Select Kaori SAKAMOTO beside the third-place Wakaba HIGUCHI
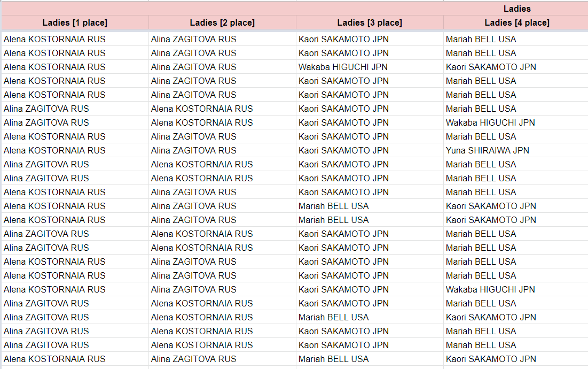 (x=491, y=67)
